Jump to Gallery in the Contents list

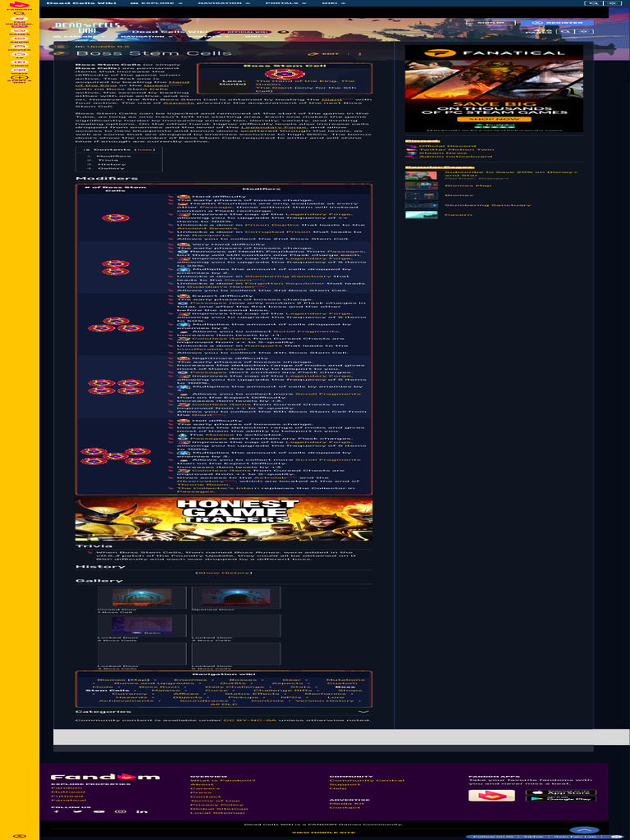pos(112,168)
